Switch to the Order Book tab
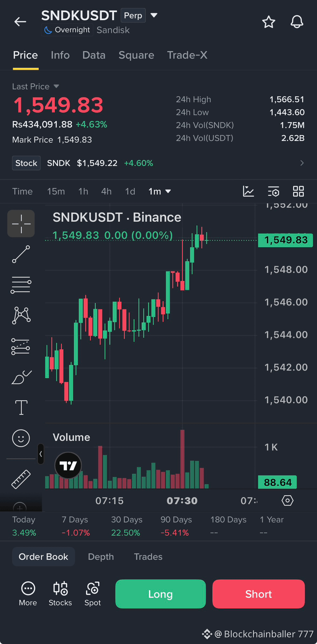 pos(44,557)
